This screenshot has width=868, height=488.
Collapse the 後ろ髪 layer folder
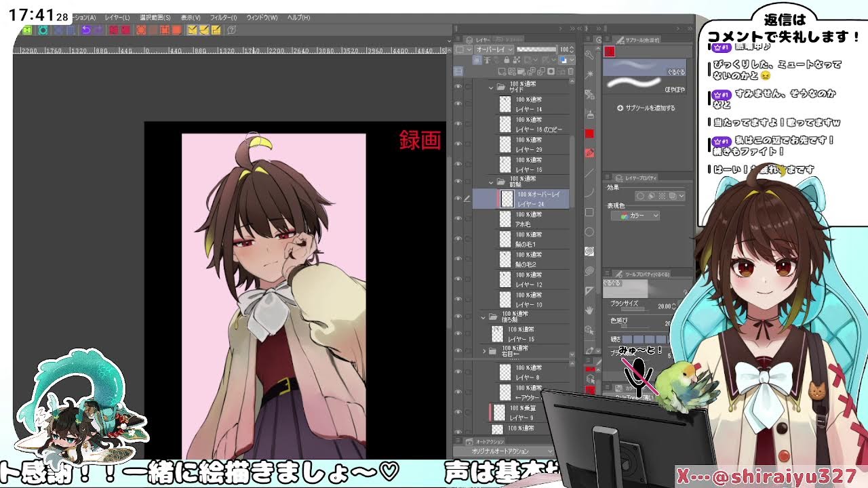point(484,317)
